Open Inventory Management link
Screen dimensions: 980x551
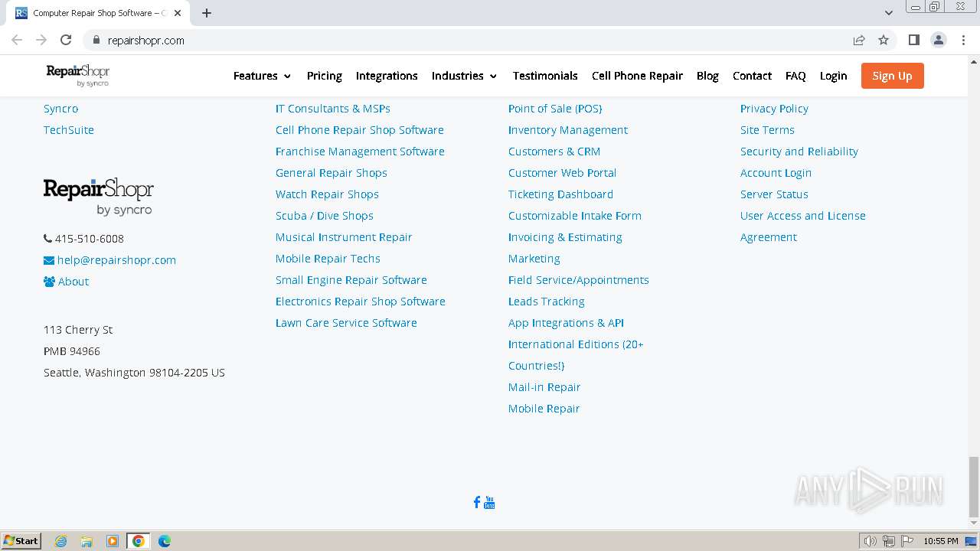(x=568, y=130)
